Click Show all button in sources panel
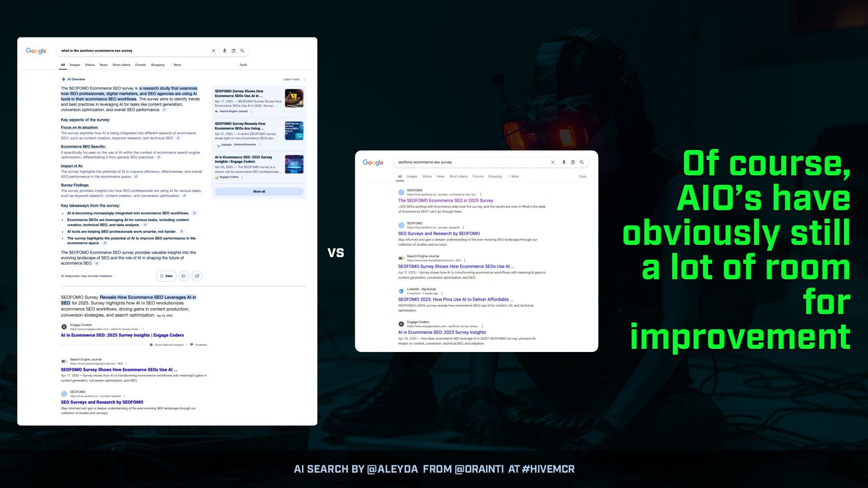The height and width of the screenshot is (488, 868). (259, 192)
